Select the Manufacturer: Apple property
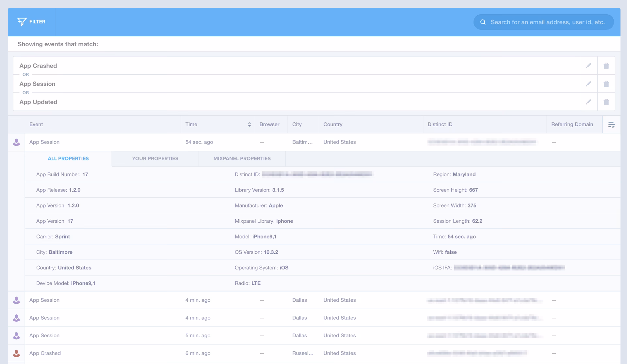 coord(259,205)
